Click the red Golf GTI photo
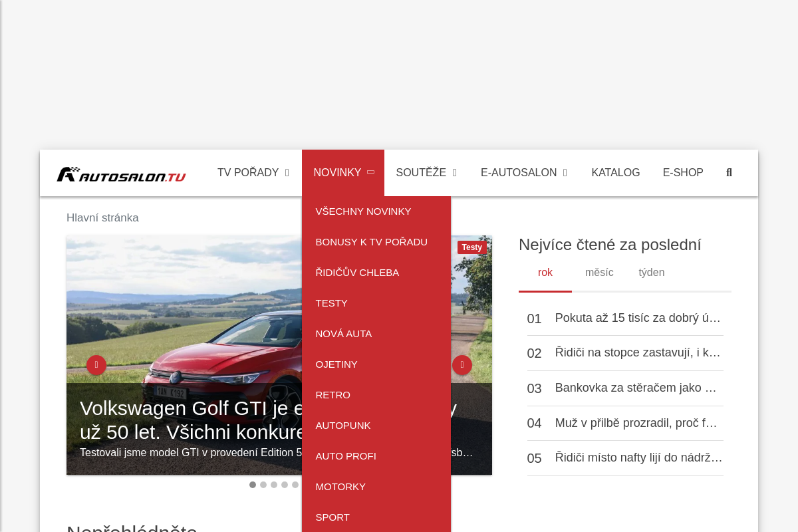This screenshot has height=532, width=798. (x=184, y=309)
